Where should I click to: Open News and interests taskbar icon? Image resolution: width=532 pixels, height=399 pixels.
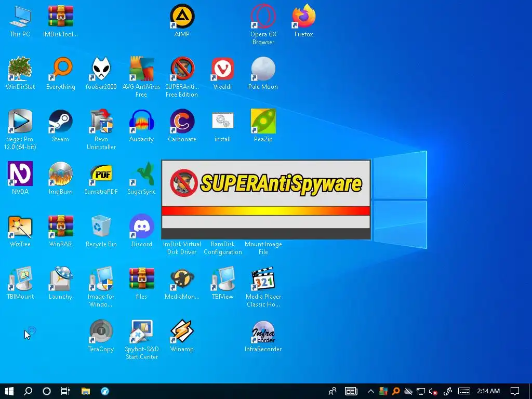coord(351,391)
